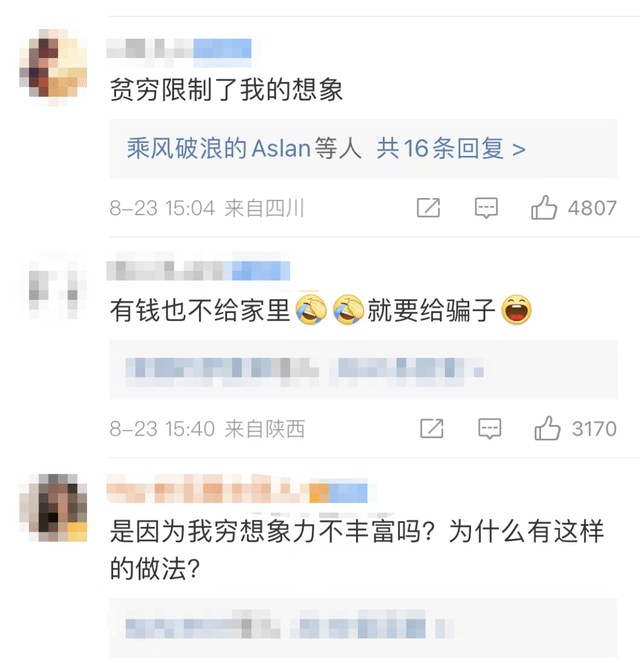Expand 共16条回复 replies
Image resolution: width=640 pixels, height=668 pixels.
pyautogui.click(x=451, y=149)
